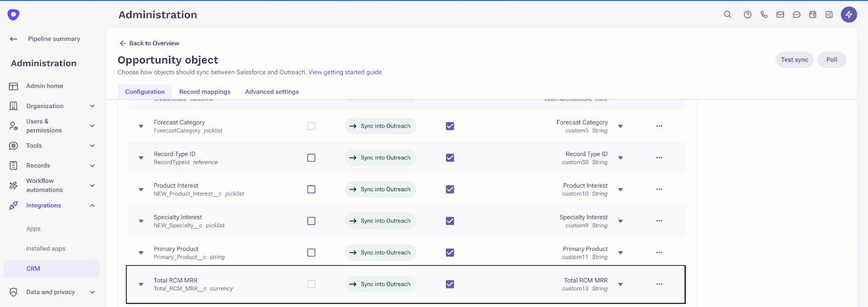This screenshot has width=868, height=307.
Task: Switch to Configuration tab
Action: (145, 92)
